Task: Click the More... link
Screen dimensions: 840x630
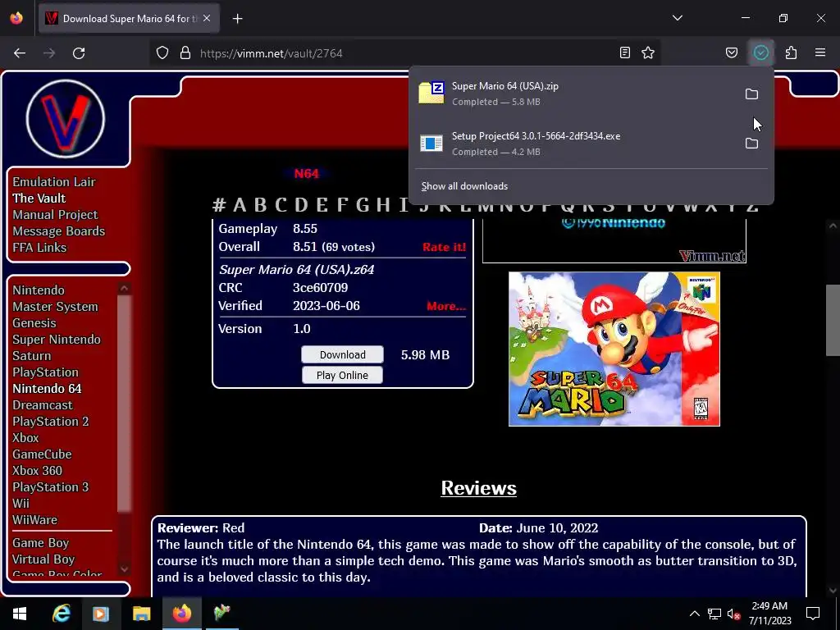Action: 446,306
